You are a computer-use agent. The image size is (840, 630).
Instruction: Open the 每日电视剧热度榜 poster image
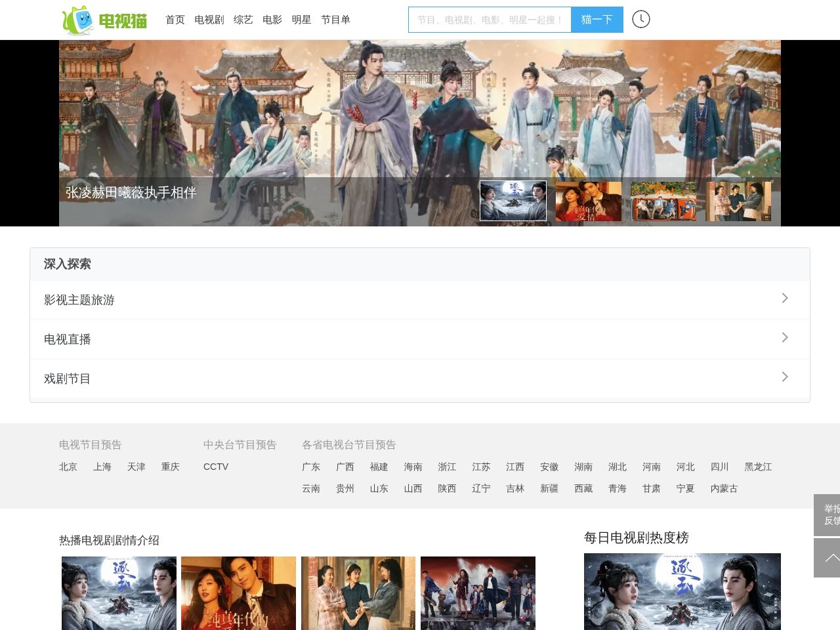click(x=682, y=591)
